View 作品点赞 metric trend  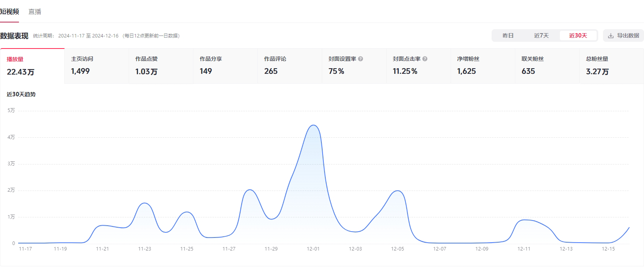161,65
